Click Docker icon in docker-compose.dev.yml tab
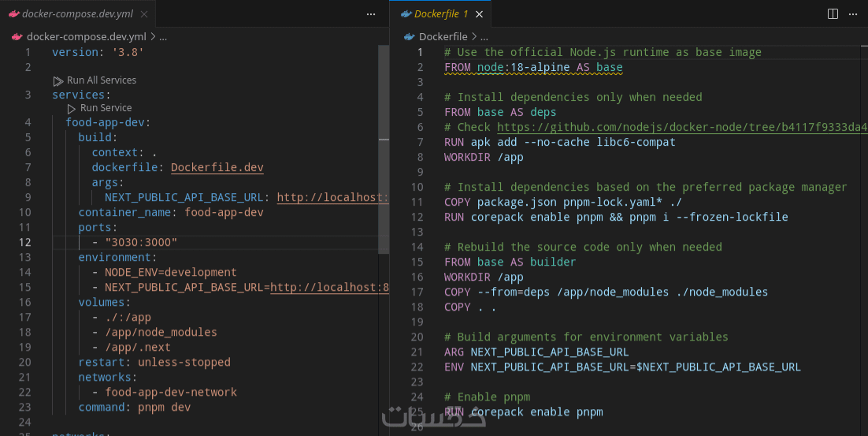Screen dimensions: 868x436 [x=14, y=14]
